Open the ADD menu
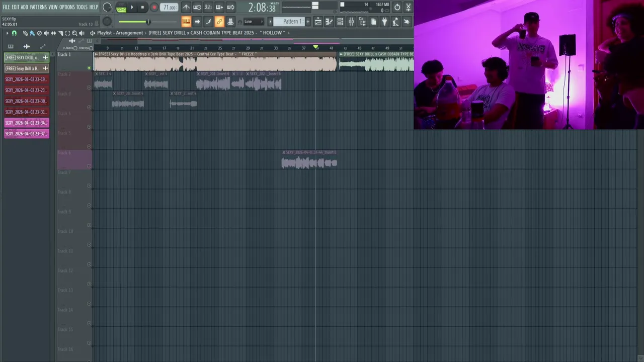The image size is (644, 362). point(24,7)
